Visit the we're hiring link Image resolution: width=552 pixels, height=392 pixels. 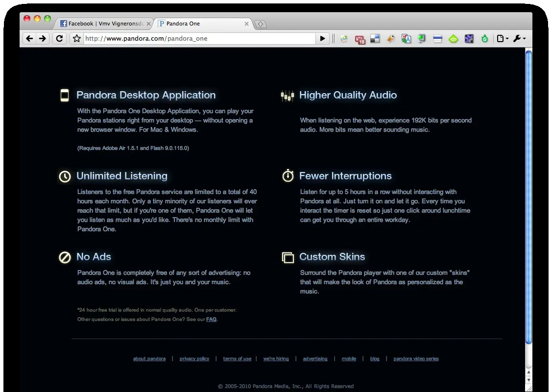[x=276, y=359]
